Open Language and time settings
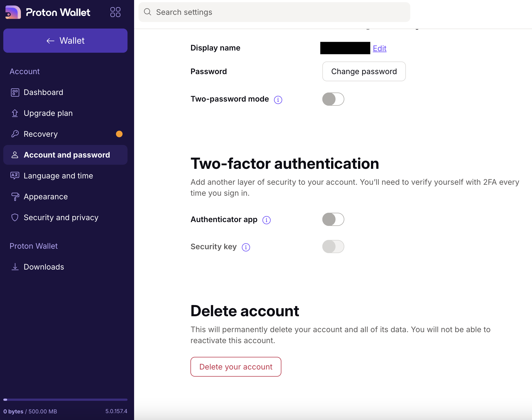This screenshot has height=420, width=532. pos(65,176)
